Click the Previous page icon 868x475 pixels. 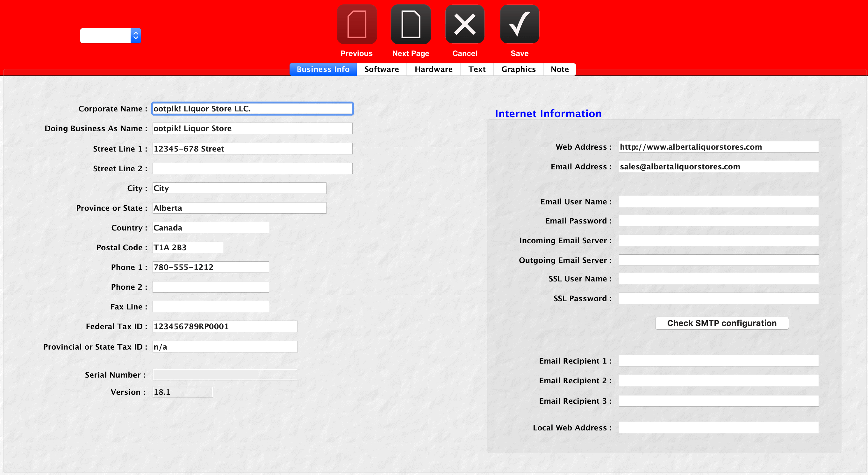(356, 24)
